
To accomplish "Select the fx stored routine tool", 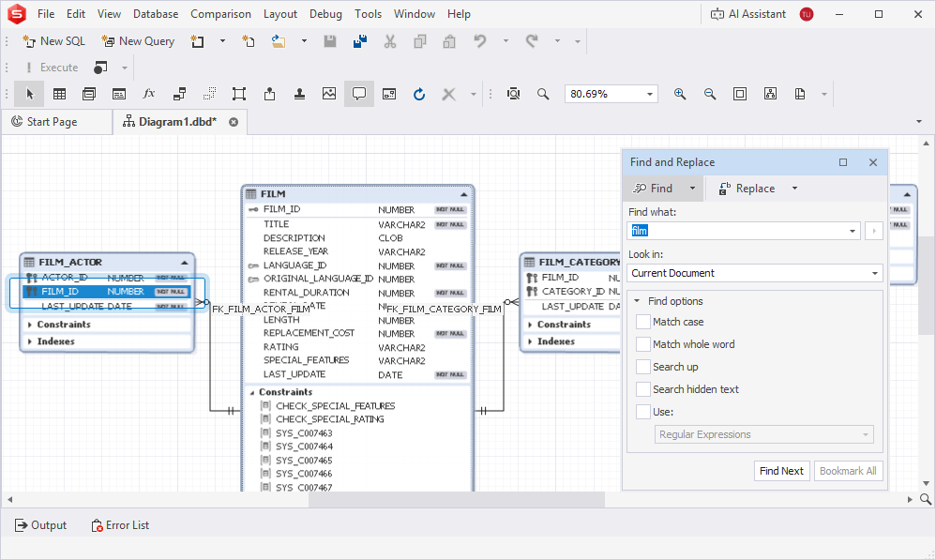I will 147,94.
